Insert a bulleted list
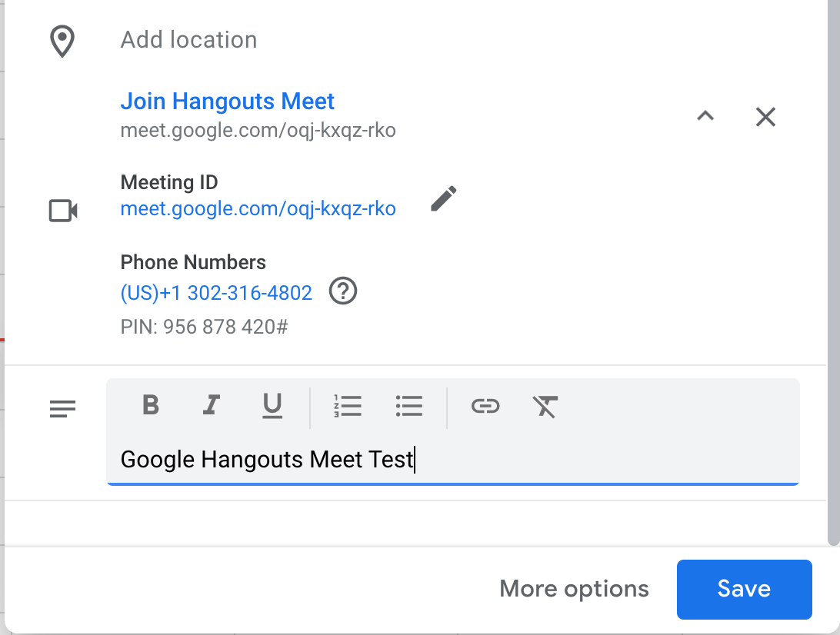The image size is (840, 635). tap(408, 405)
